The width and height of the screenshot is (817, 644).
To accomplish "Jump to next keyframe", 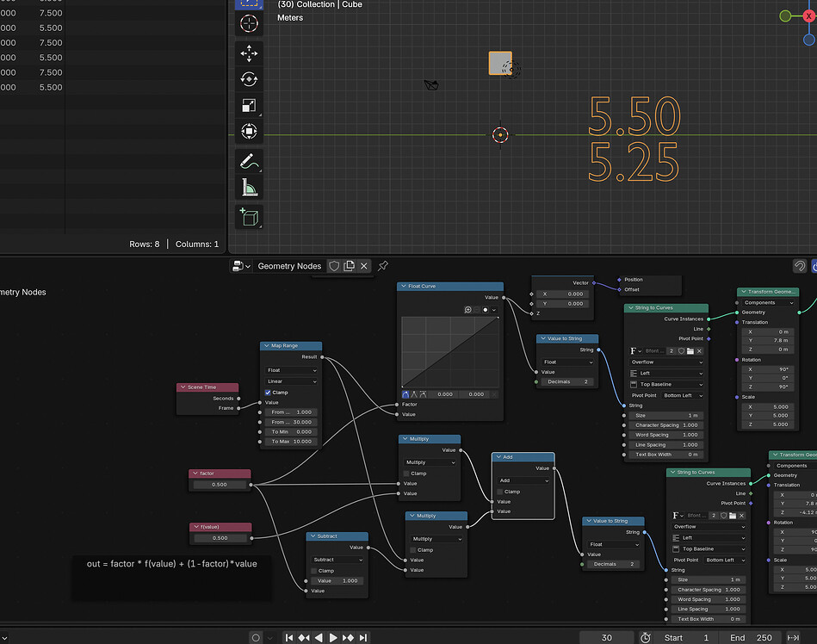I will pyautogui.click(x=348, y=638).
